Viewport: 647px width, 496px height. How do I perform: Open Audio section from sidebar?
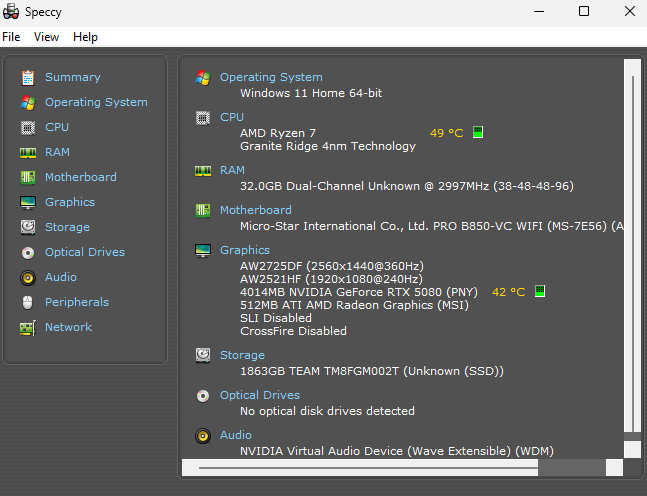(x=61, y=277)
